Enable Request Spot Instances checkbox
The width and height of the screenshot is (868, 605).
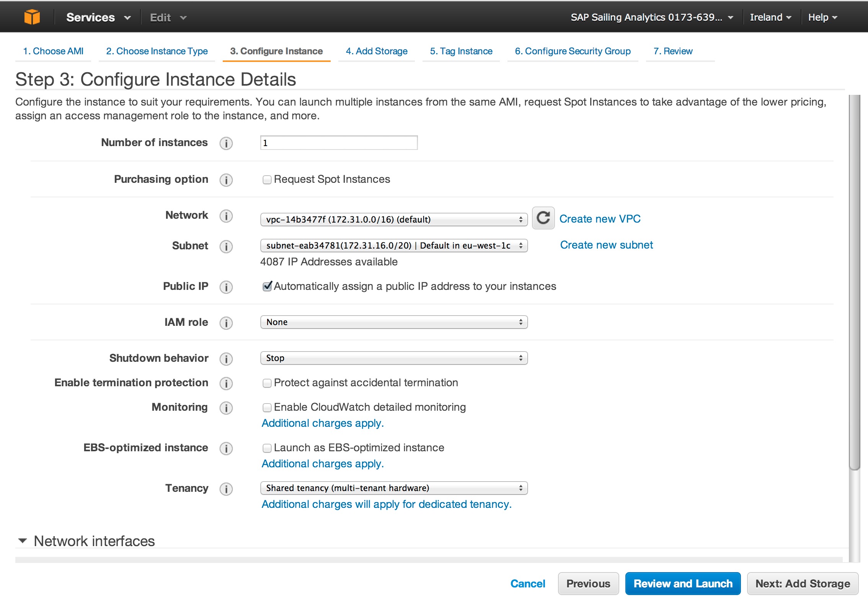tap(267, 180)
